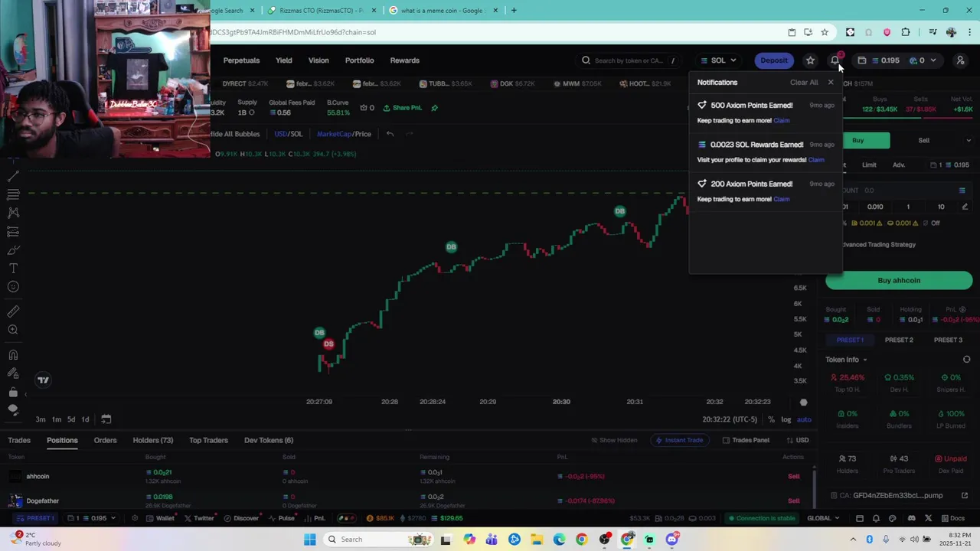Click the pin icon beside Share PnL
The height and width of the screenshot is (551, 980).
pyautogui.click(x=434, y=108)
